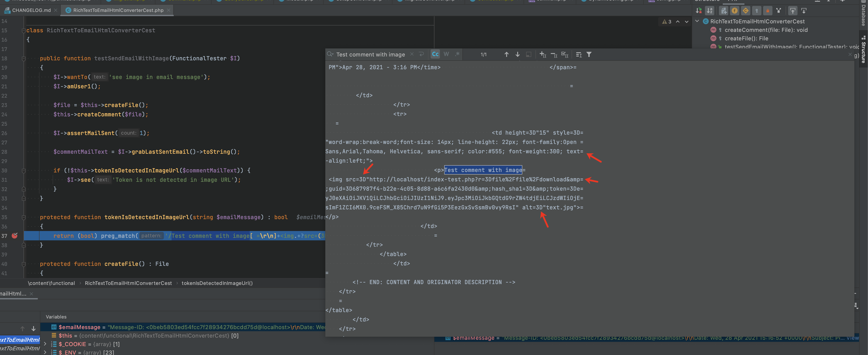Toggle Show Inherited fork icon in Structure
Screen dimensions: 868x355
pos(779,11)
